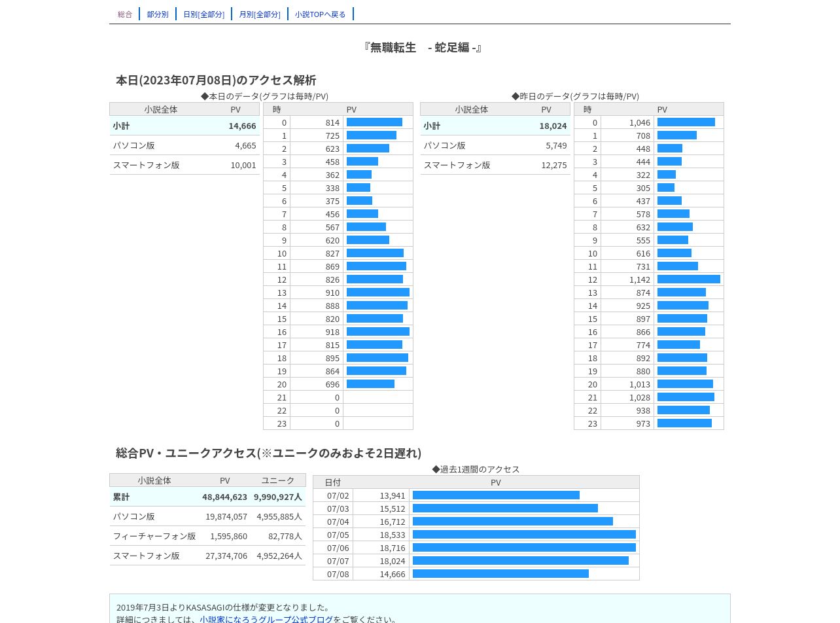Click フィーチャーフォン版 PV 1,595,860
840x623 pixels.
[228, 536]
